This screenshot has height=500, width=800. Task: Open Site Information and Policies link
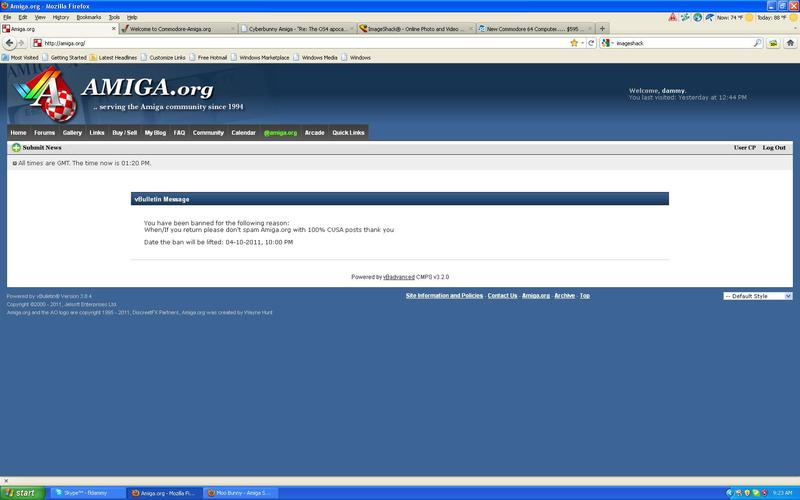(x=444, y=296)
